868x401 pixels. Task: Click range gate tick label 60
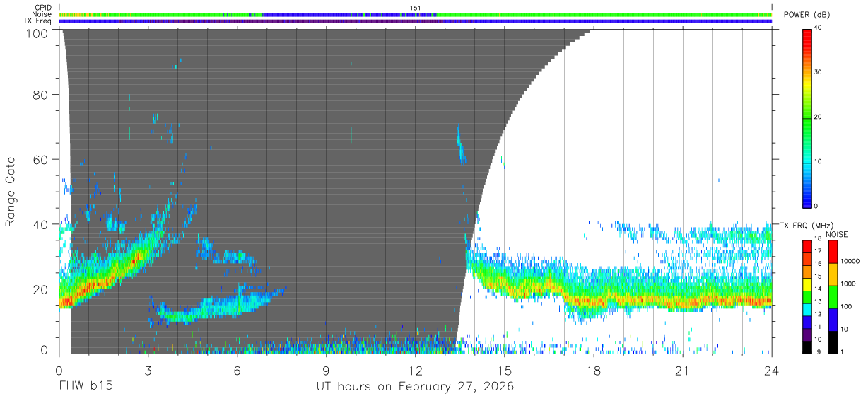40,160
